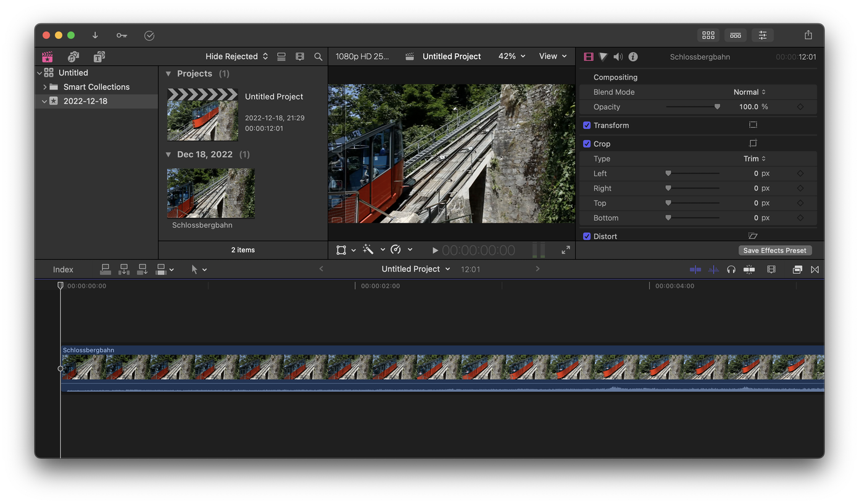Image resolution: width=859 pixels, height=504 pixels.
Task: Open enhancements magic wand menu
Action: coord(374,250)
